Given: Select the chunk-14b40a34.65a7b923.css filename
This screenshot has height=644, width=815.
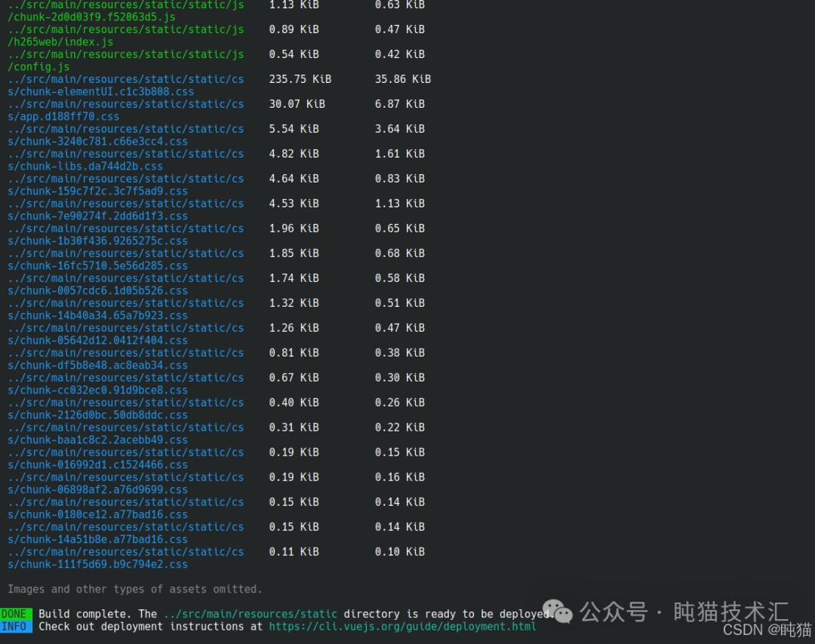Looking at the screenshot, I should 103,316.
